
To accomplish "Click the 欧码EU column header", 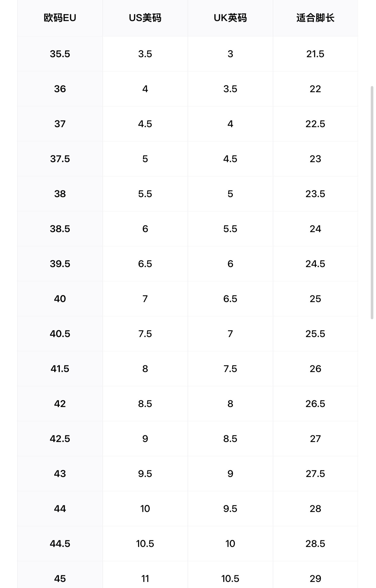I will pos(60,18).
